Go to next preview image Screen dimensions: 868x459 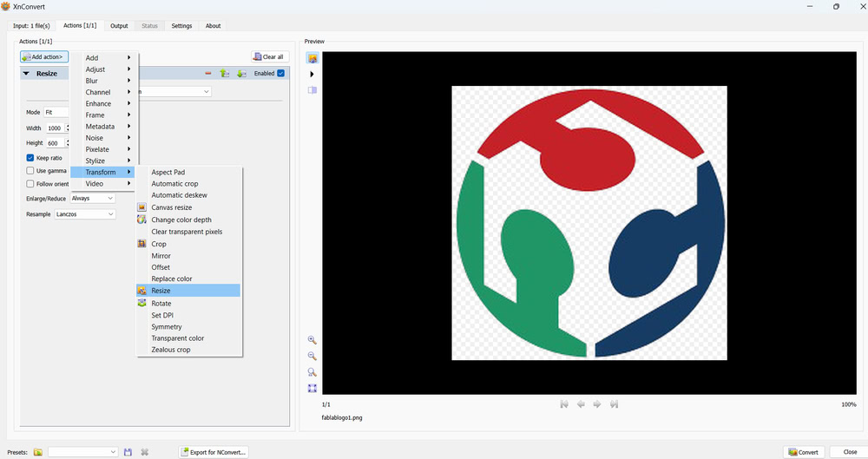597,404
